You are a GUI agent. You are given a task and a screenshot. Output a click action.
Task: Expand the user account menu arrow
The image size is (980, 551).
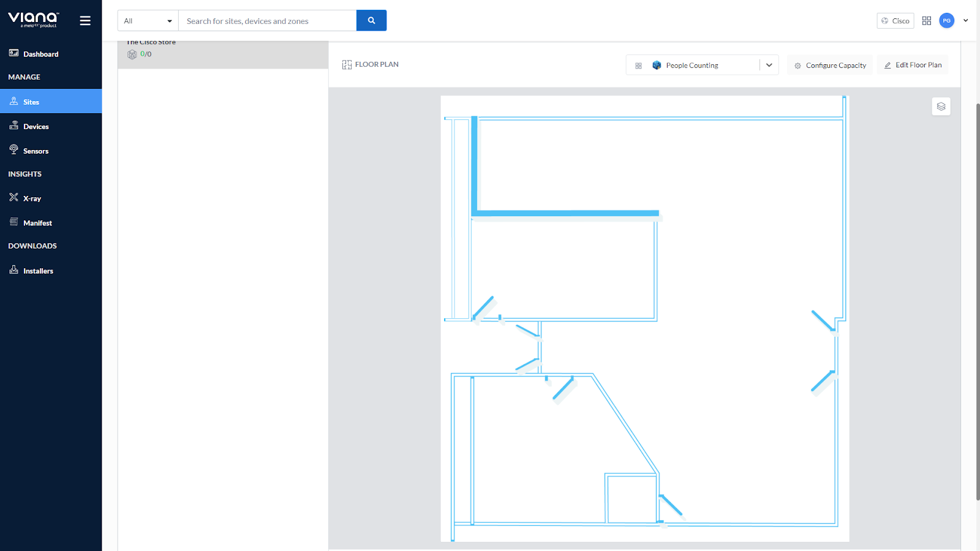[x=966, y=21]
